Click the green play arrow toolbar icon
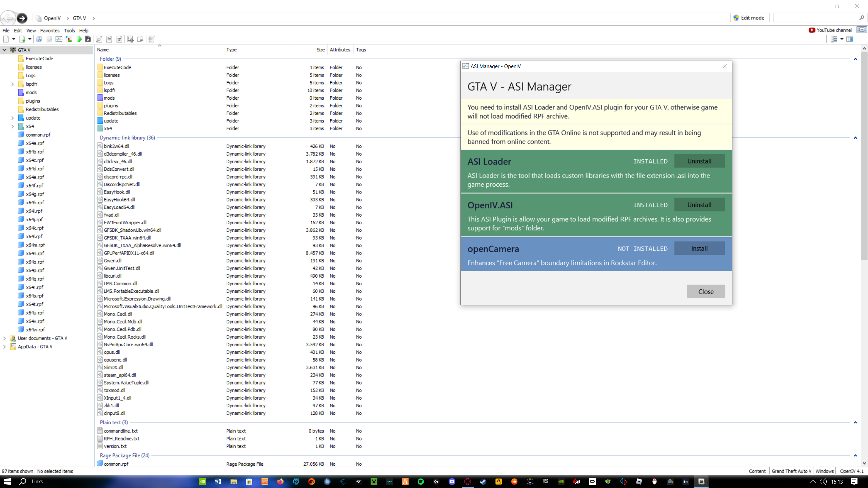This screenshot has height=488, width=868. tap(79, 39)
